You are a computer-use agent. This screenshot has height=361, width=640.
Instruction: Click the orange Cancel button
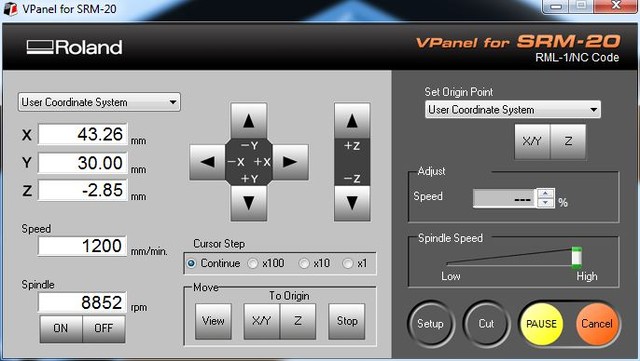click(x=597, y=324)
